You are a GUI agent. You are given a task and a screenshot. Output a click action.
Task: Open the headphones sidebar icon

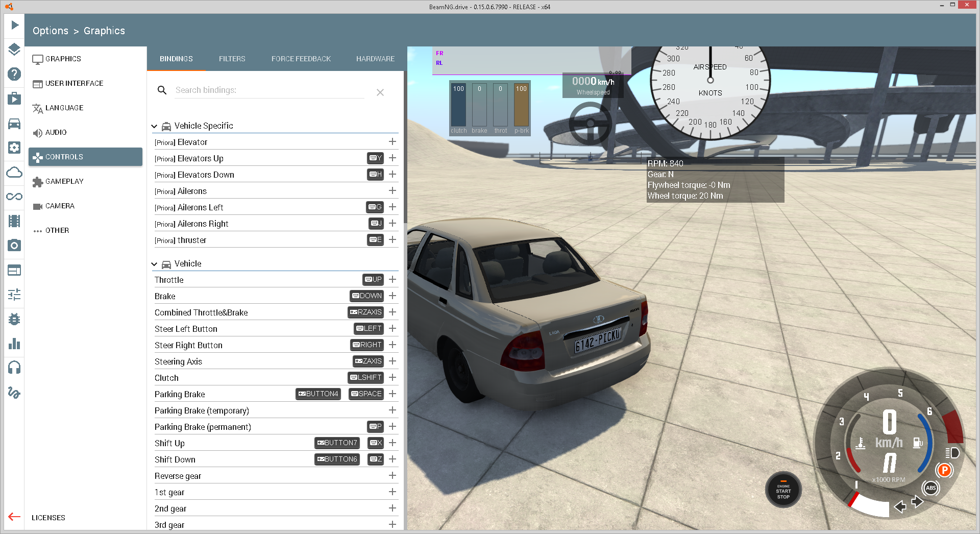14,368
